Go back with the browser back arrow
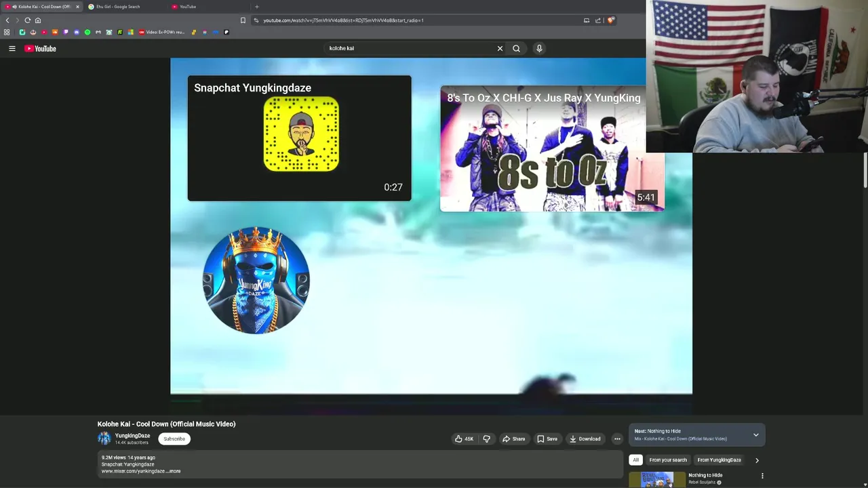The width and height of the screenshot is (868, 488). coord(7,20)
